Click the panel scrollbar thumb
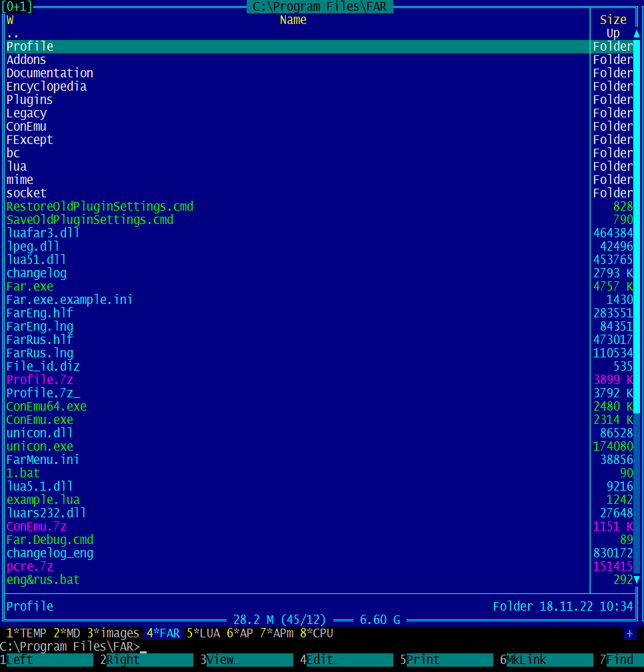644x672 pixels. click(x=636, y=226)
